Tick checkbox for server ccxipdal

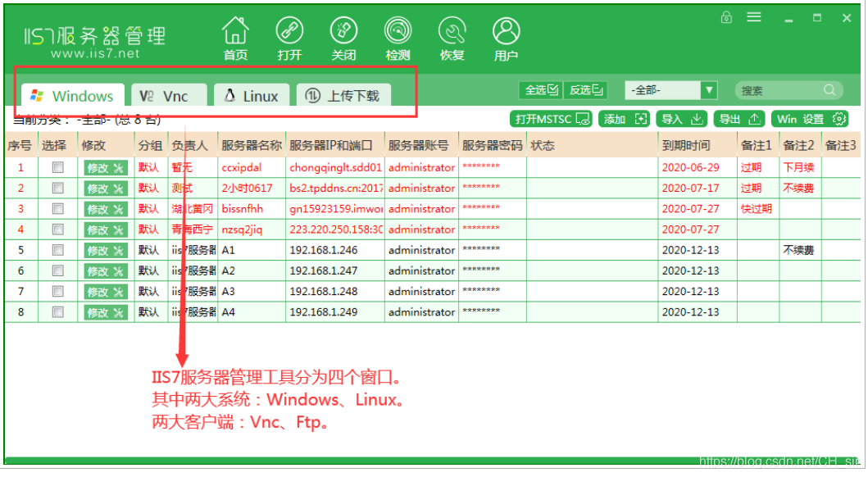pyautogui.click(x=57, y=167)
